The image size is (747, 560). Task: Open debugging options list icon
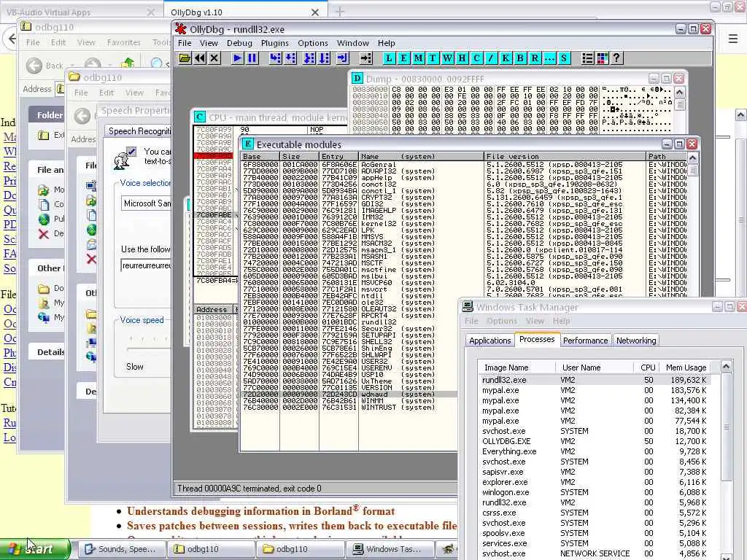[x=587, y=58]
